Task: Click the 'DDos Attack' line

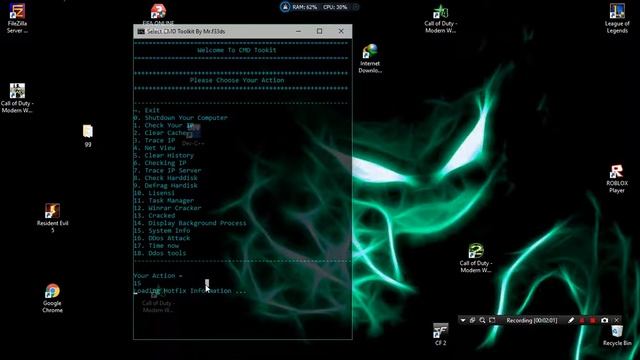Action: click(162, 238)
